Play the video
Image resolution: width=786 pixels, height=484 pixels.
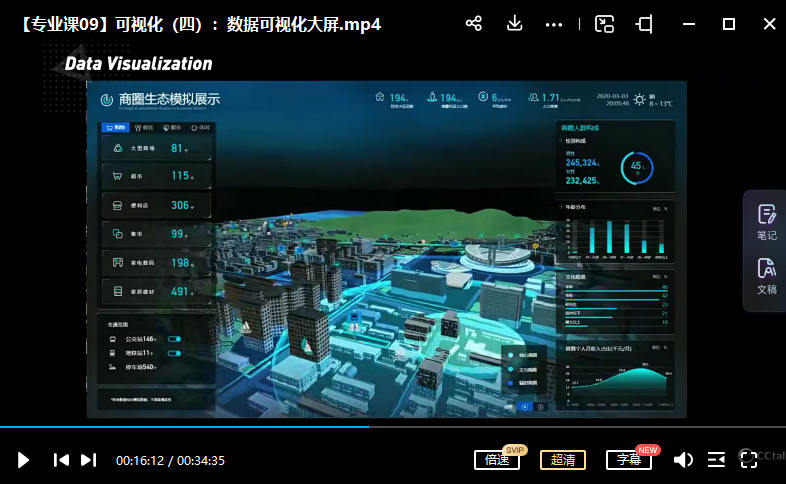point(24,460)
